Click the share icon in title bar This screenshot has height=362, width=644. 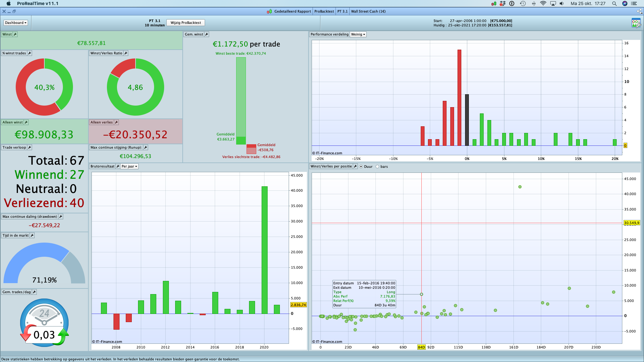pos(639,11)
